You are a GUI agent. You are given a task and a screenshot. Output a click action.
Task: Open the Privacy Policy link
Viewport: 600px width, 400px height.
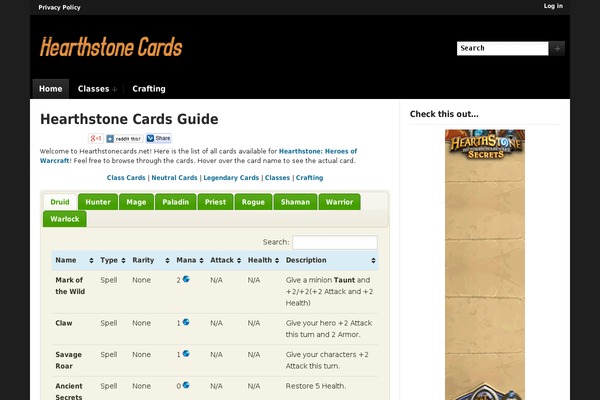[59, 7]
